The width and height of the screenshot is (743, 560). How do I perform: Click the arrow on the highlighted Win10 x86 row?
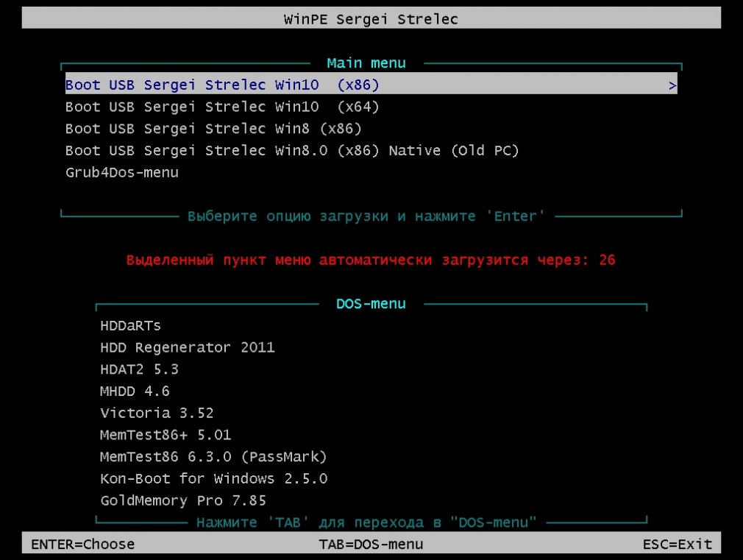(672, 85)
